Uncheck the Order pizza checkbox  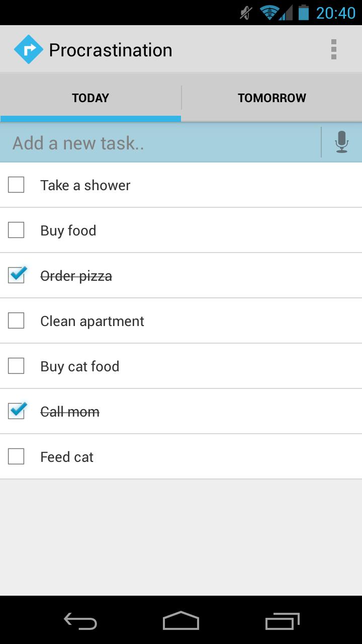coord(16,275)
